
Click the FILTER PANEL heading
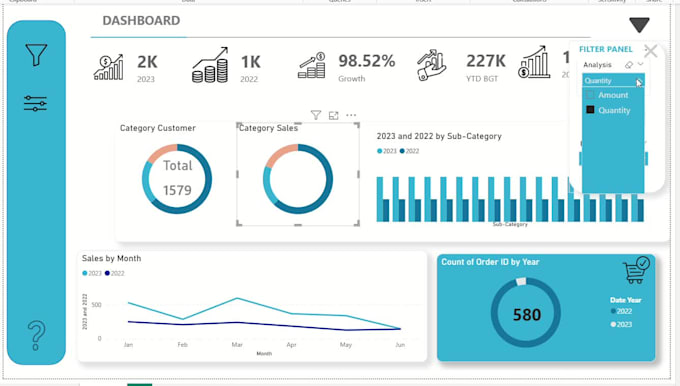coord(606,49)
